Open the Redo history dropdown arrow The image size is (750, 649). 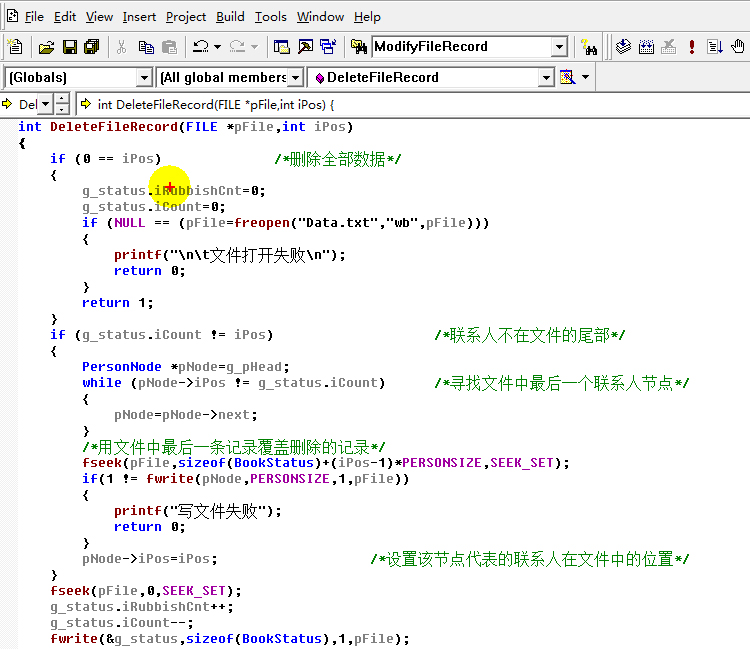point(254,47)
